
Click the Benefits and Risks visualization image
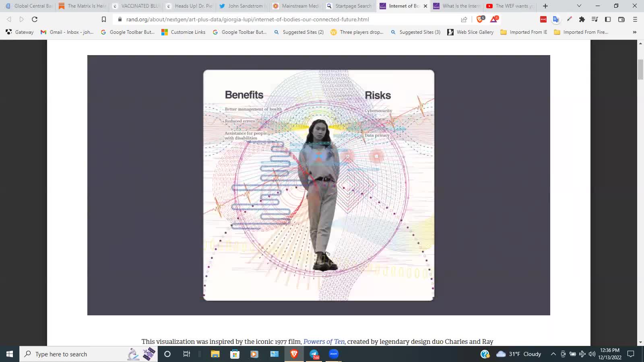(319, 185)
